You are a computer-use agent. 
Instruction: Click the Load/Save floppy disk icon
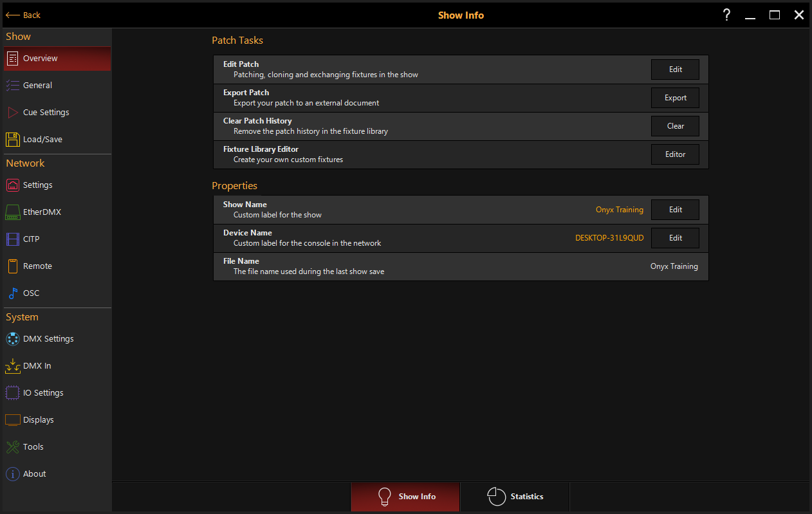tap(12, 140)
